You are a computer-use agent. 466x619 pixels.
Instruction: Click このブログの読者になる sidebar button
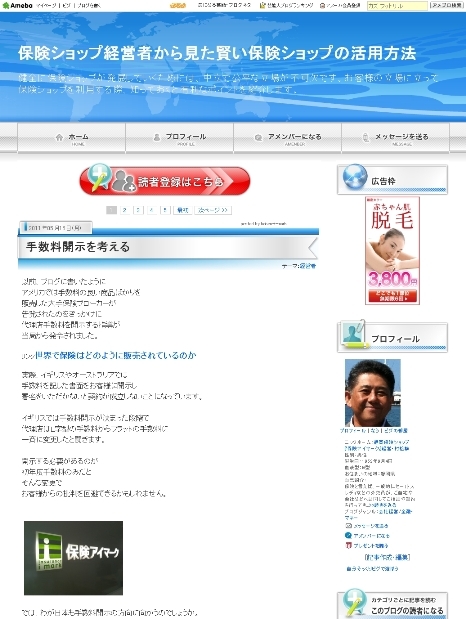[x=407, y=610]
